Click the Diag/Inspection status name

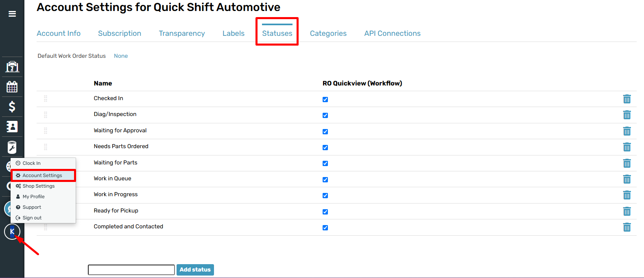tap(115, 114)
